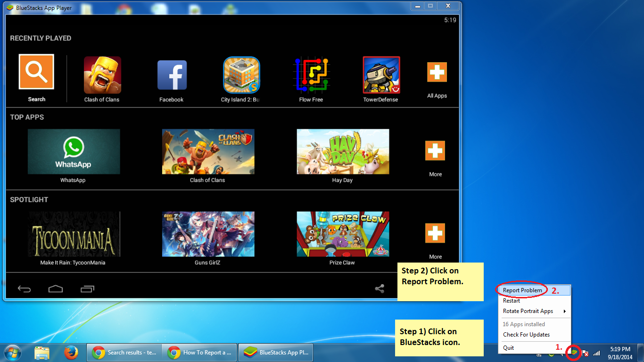The width and height of the screenshot is (644, 362).
Task: Click the SPOTLIGHT heading
Action: click(x=29, y=200)
